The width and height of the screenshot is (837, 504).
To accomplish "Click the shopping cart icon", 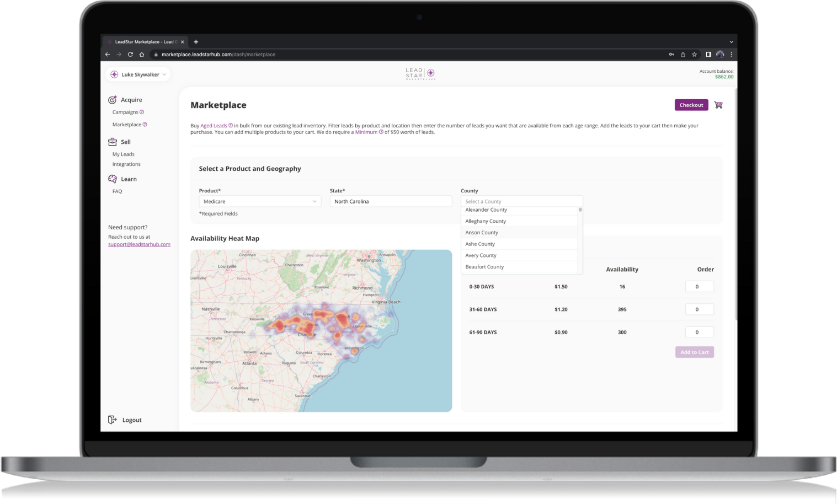I will [718, 105].
